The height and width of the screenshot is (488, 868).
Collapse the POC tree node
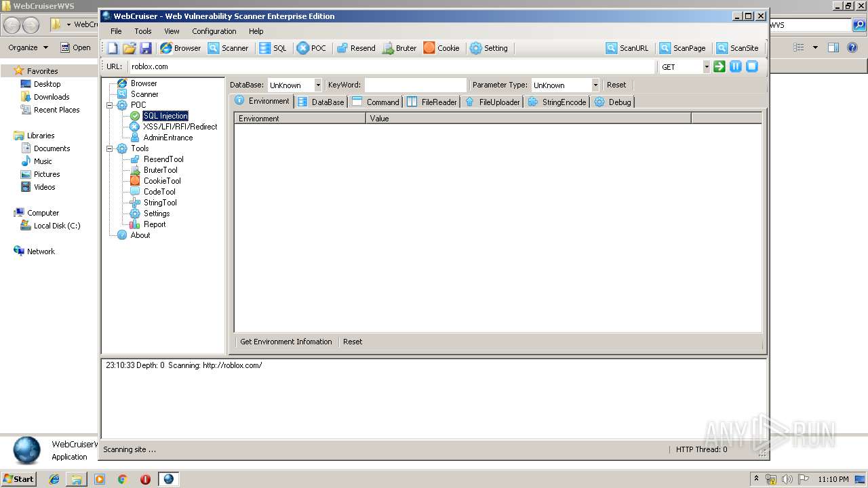[x=110, y=105]
